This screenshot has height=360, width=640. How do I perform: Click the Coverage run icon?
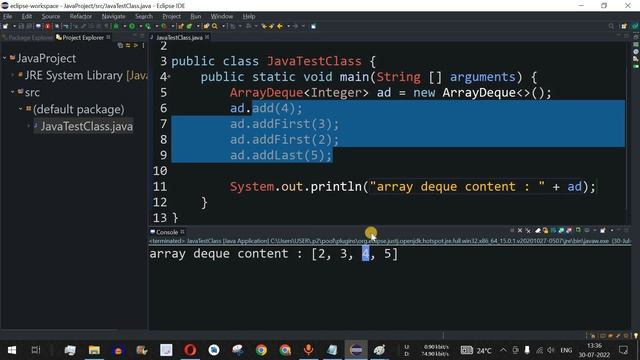pos(148,26)
